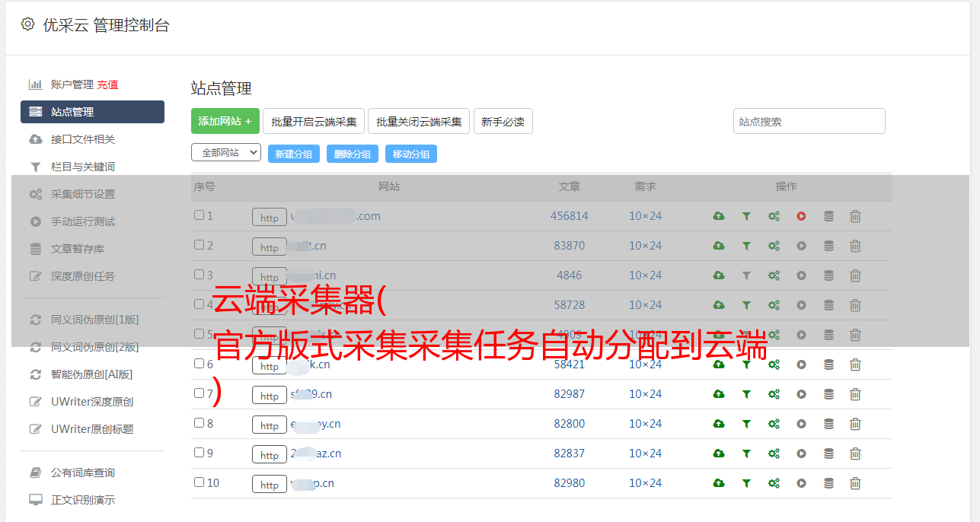
Task: Open database icon in row 6
Action: [x=828, y=364]
